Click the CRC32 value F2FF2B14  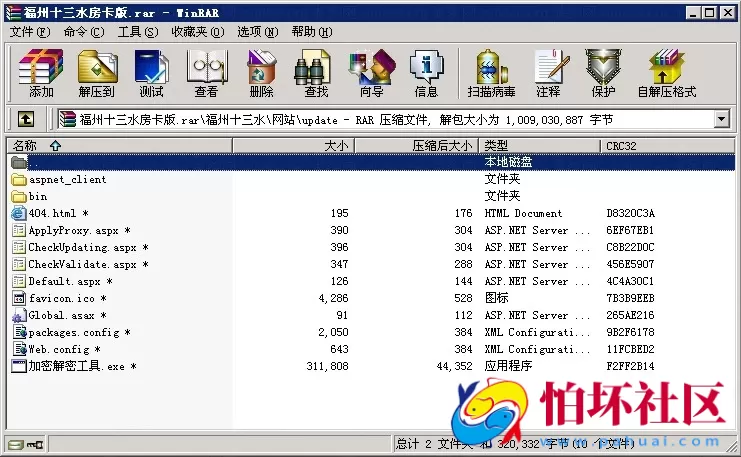[630, 366]
